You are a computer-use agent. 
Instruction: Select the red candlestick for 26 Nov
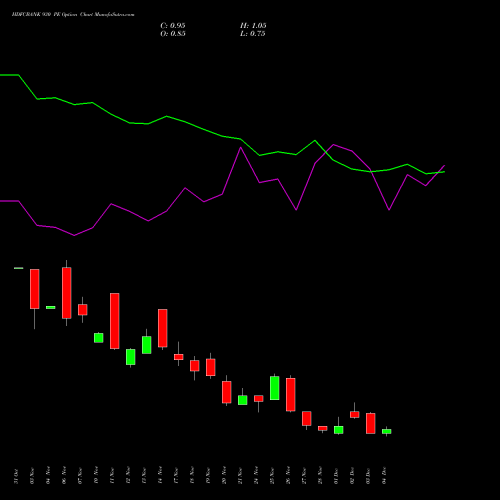[291, 394]
